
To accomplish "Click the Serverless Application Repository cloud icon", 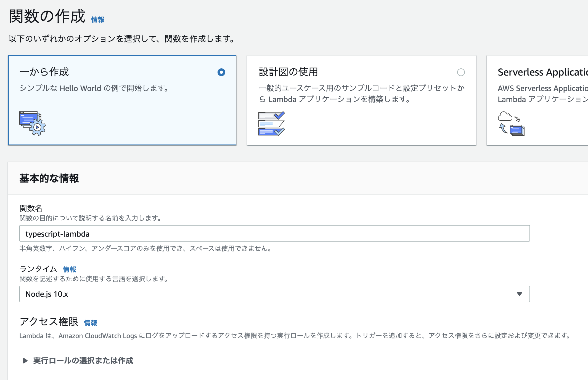I will pyautogui.click(x=511, y=123).
